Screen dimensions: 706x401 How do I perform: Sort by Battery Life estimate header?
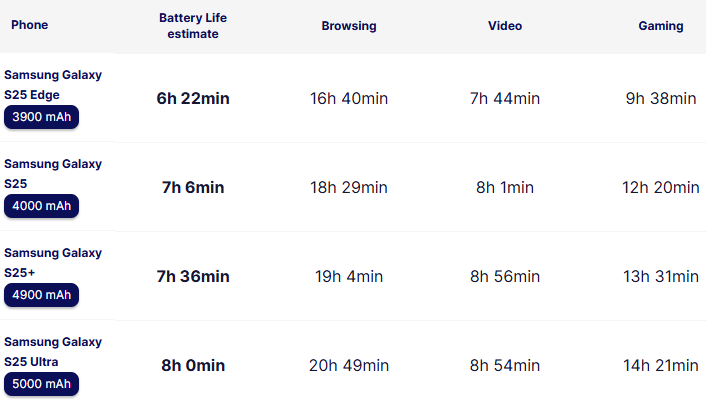(x=189, y=26)
